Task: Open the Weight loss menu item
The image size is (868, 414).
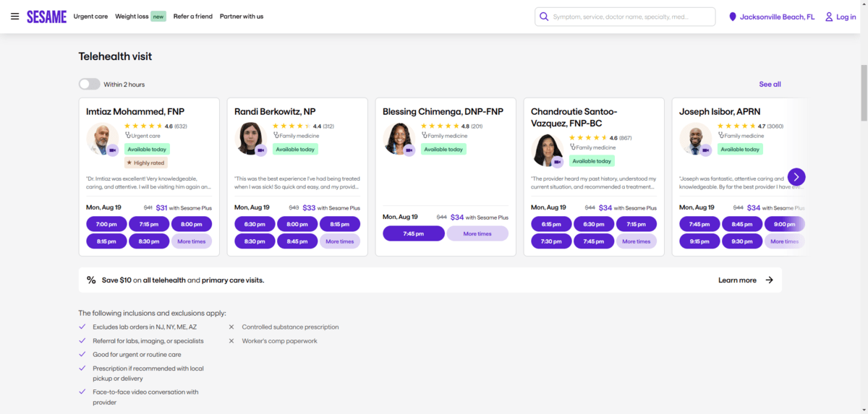Action: [131, 17]
